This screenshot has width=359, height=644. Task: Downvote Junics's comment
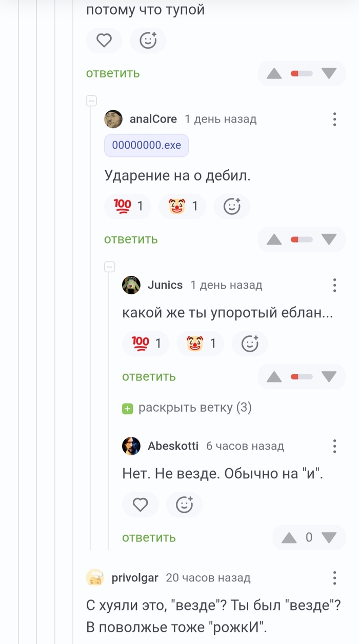[329, 377]
